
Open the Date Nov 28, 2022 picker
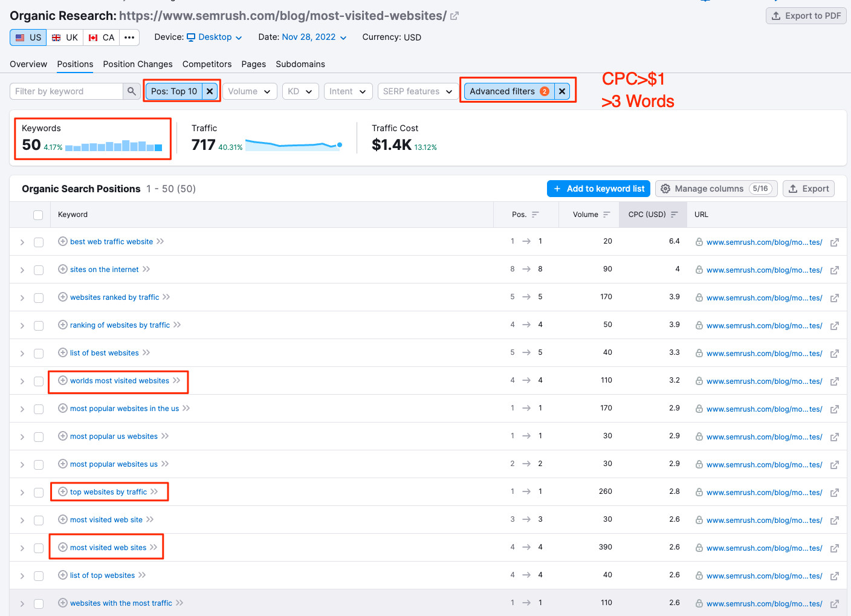click(314, 37)
